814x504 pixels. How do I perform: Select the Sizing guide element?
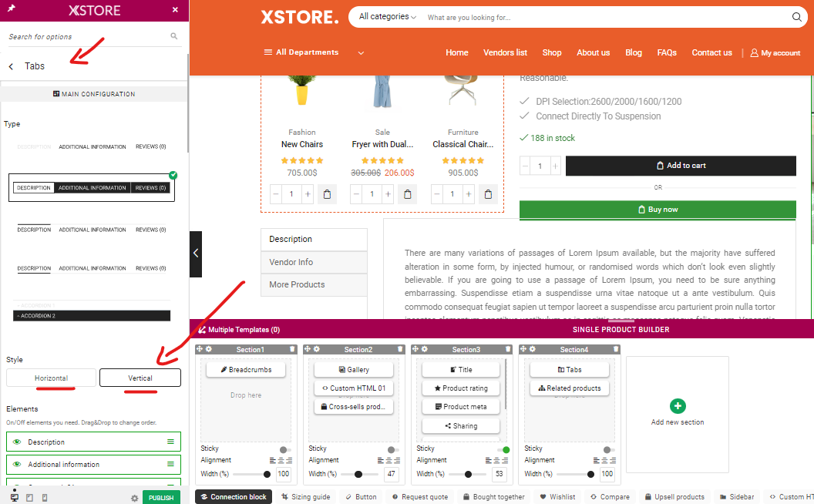coord(306,497)
